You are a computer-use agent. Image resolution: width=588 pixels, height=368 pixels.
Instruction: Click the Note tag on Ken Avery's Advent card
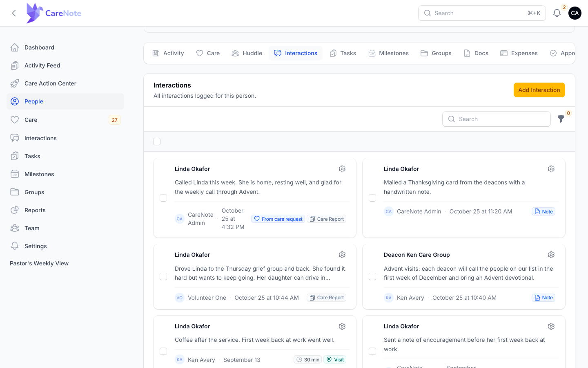(543, 298)
